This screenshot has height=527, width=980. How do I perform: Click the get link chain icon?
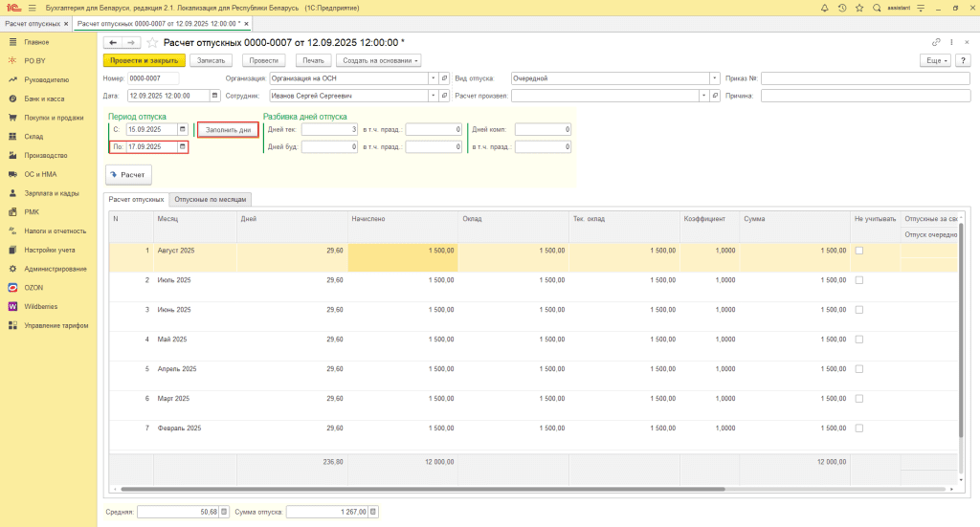[936, 43]
